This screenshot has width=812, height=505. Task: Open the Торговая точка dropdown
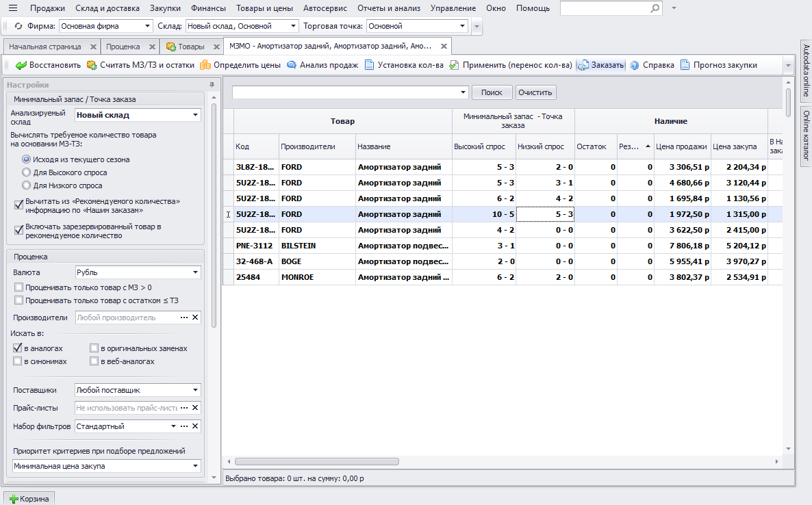pos(462,26)
